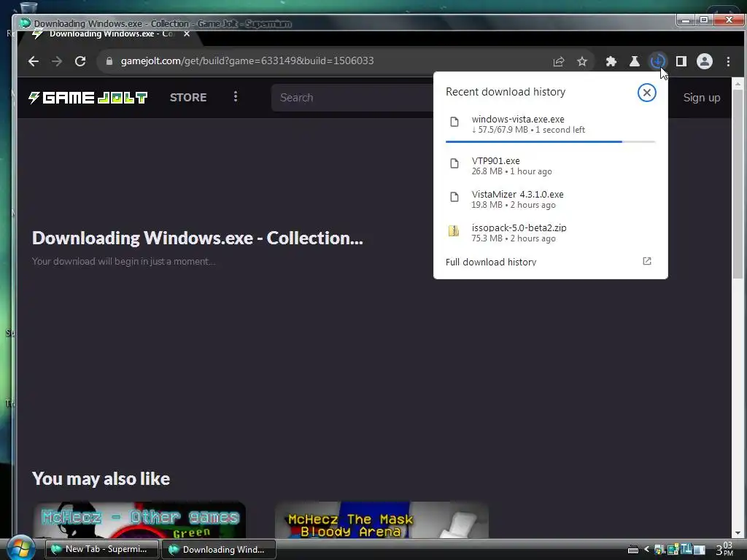Go to the Game Jolt home logo
747x560 pixels.
(x=88, y=98)
